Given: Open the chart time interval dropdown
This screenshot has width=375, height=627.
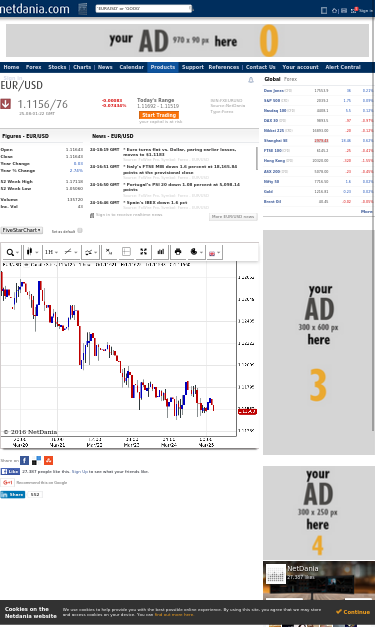Looking at the screenshot, I should (x=51, y=252).
